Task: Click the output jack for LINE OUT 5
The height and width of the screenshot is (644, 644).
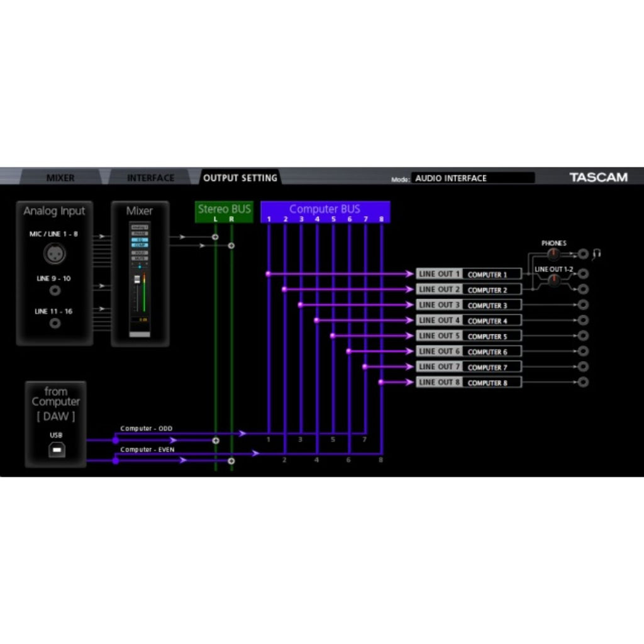Action: point(583,336)
